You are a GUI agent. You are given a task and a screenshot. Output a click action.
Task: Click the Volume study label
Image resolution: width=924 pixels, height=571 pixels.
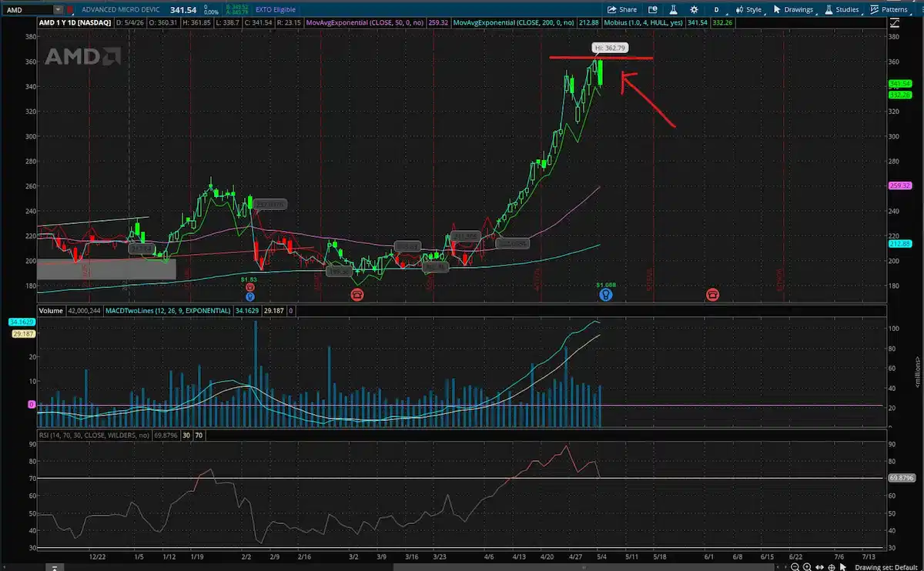51,310
